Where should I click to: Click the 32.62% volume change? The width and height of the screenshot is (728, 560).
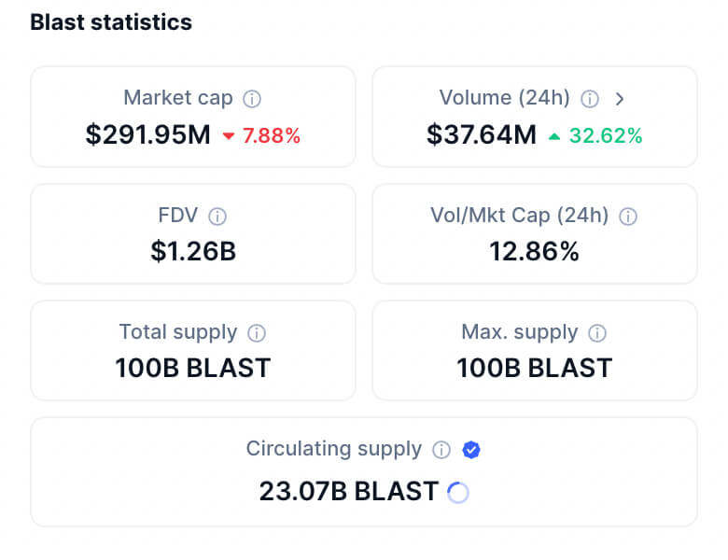pos(606,136)
